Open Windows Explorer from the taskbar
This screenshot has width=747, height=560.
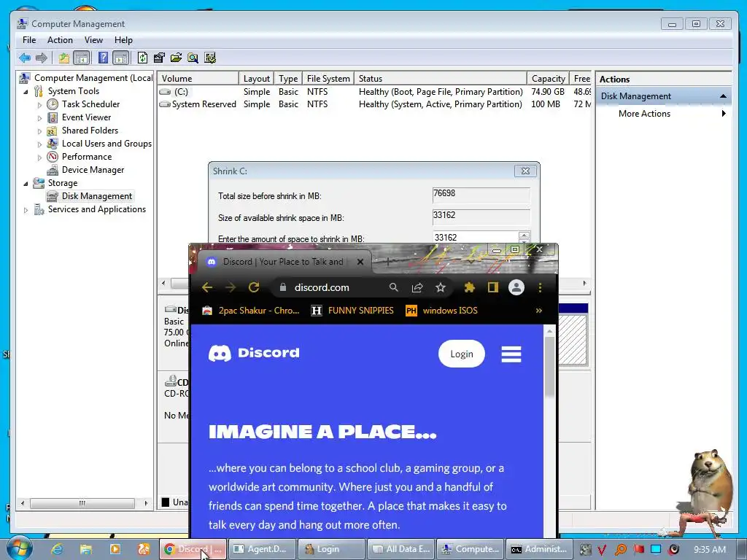86,549
